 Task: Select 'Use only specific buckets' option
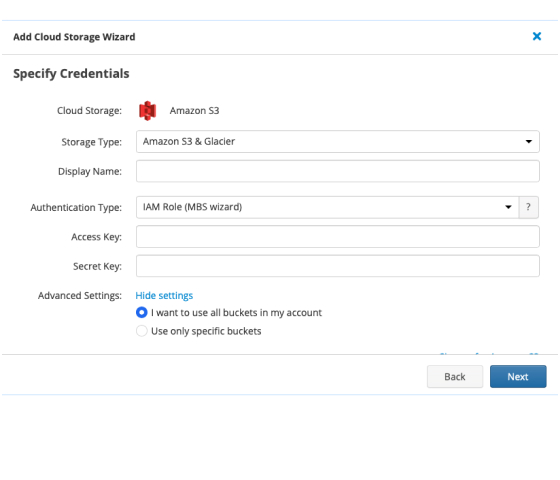click(x=141, y=331)
